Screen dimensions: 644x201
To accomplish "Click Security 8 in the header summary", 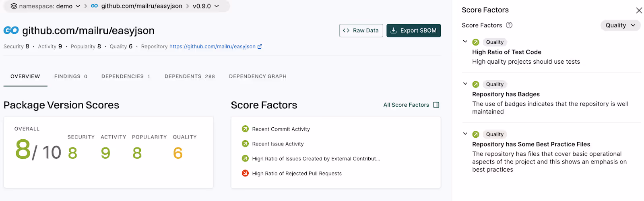I will (17, 47).
